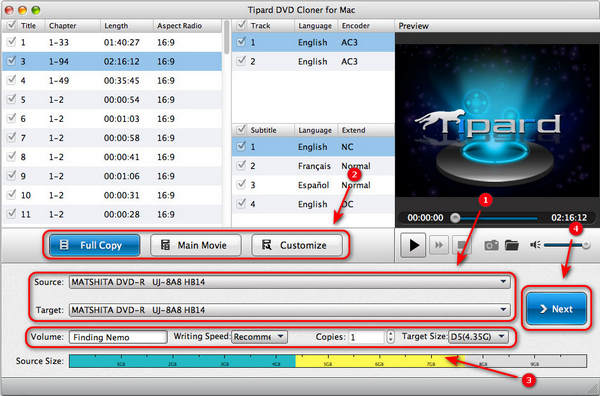600x396 pixels.
Task: Click the Copies number field
Action: [366, 337]
